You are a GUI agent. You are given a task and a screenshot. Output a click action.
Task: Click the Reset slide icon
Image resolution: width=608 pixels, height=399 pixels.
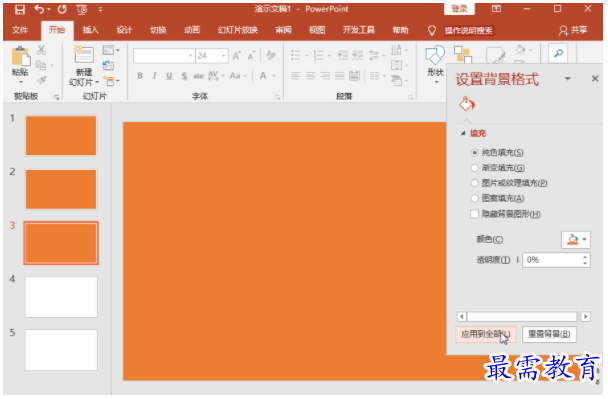pyautogui.click(x=108, y=65)
